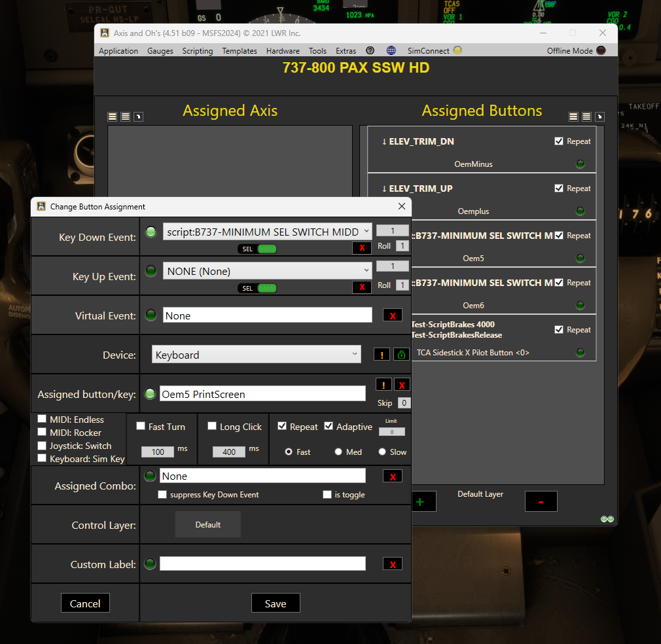
Task: Enable Joystick: Switch checkbox
Action: (42, 446)
